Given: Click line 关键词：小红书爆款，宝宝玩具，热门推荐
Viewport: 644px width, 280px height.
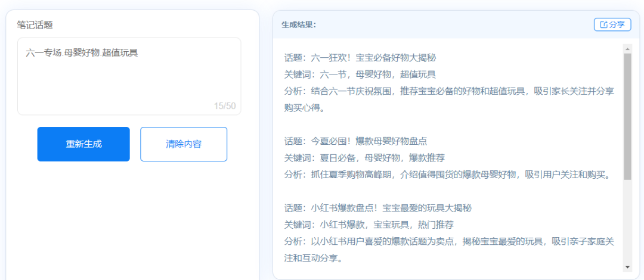Looking at the screenshot, I should (369, 225).
